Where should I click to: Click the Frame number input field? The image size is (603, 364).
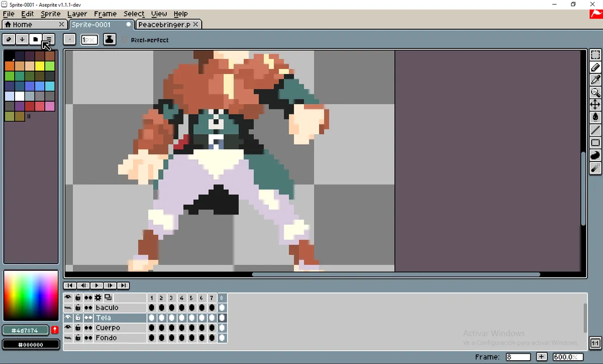point(518,357)
